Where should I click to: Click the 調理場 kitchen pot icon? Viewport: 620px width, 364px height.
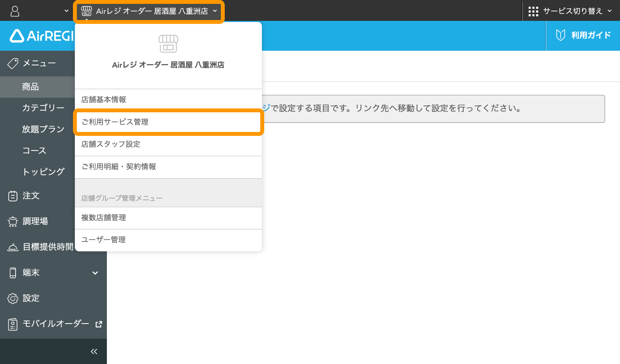click(x=13, y=221)
